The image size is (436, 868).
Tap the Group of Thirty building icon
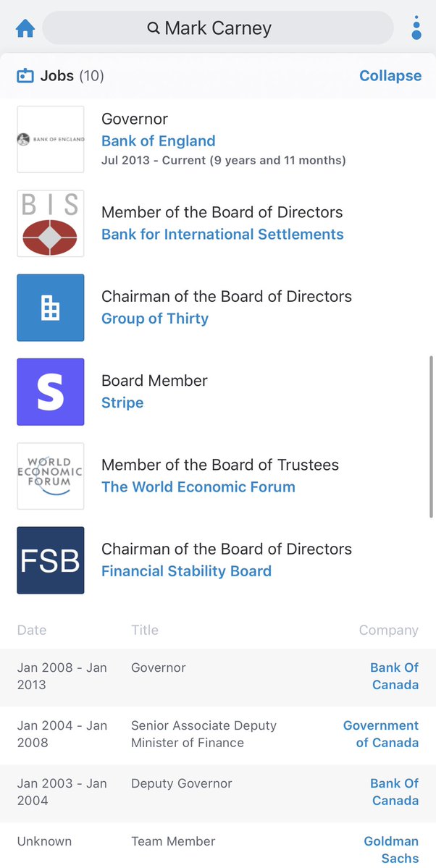click(x=51, y=308)
